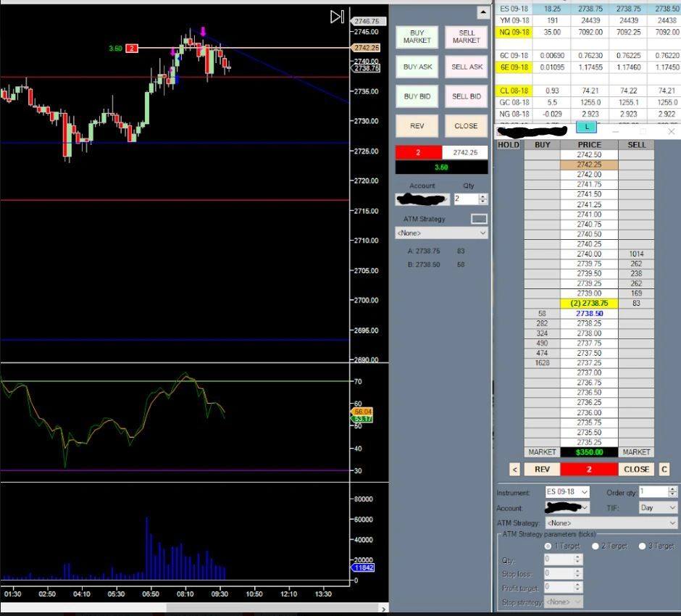This screenshot has height=616, width=681.
Task: Click the 'C' button right of SuperDOM CLOSE
Action: click(x=664, y=469)
